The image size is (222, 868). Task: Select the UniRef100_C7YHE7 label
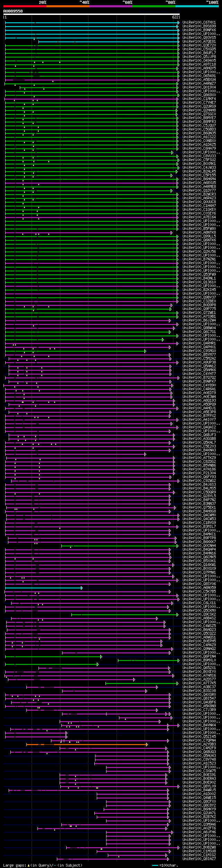(x=199, y=103)
